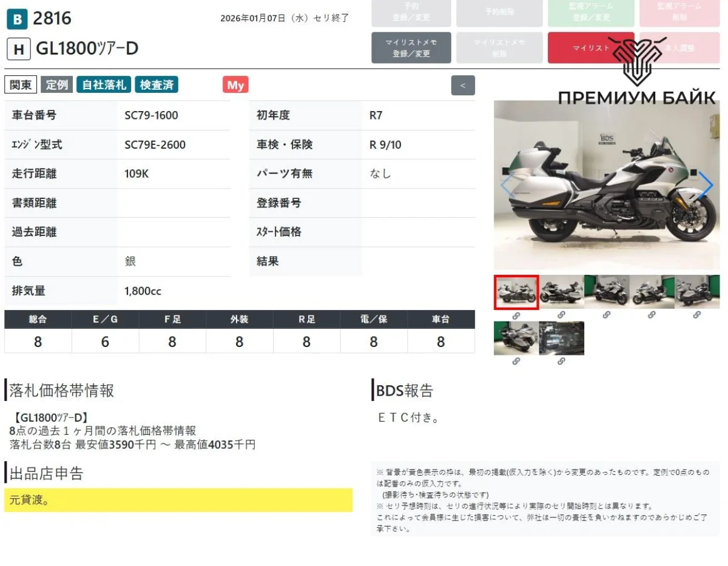Click the red My badge
728x566 pixels.
pos(235,86)
